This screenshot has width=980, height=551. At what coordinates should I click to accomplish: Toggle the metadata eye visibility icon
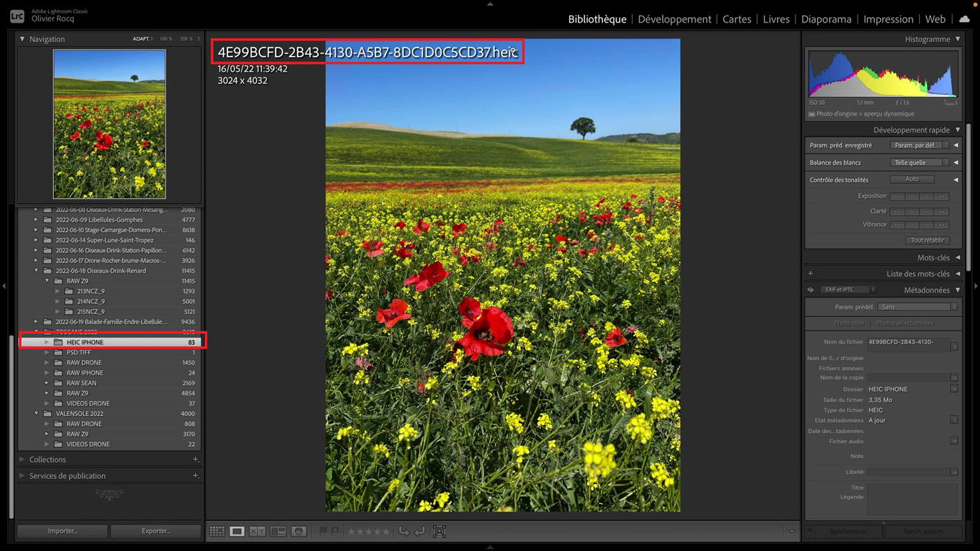[x=810, y=290]
